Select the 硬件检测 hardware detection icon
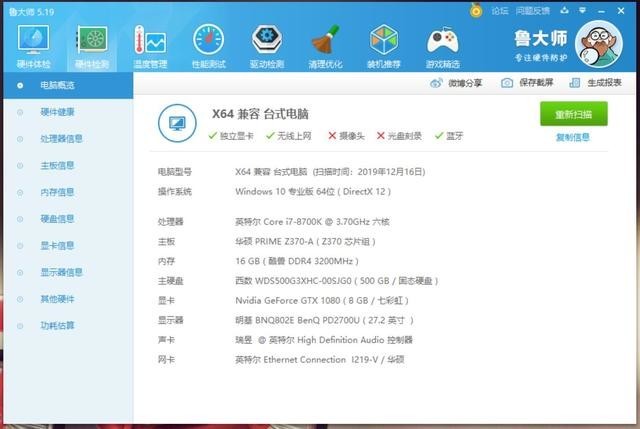Viewport: 640px width, 429px height. click(92, 46)
